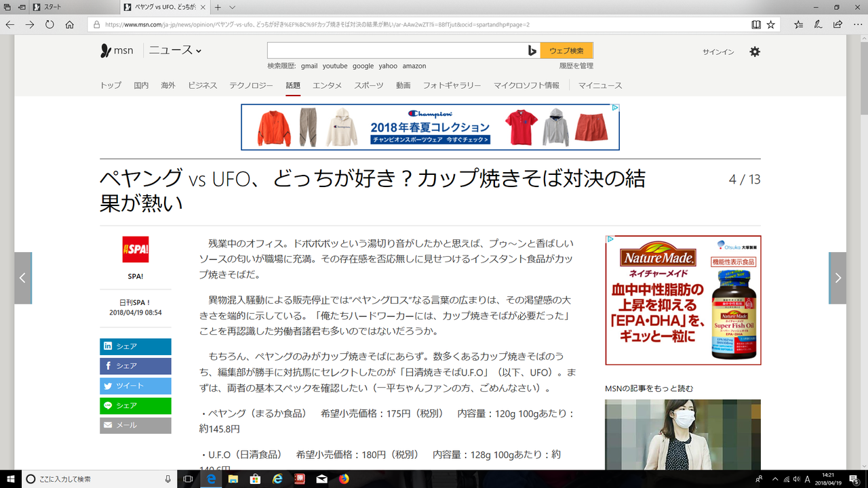Image resolution: width=868 pixels, height=488 pixels.
Task: Tweet this article
Action: [x=136, y=386]
